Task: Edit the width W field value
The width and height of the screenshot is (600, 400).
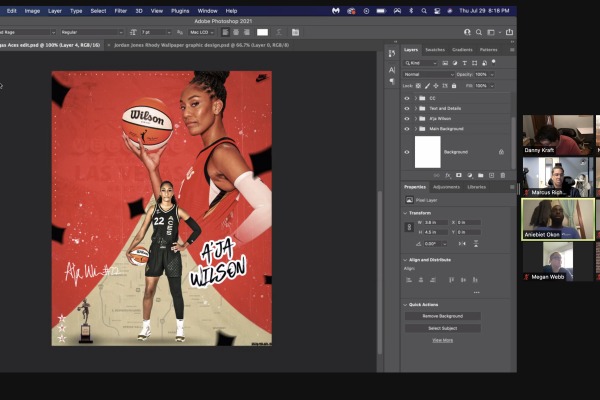Action: point(436,222)
